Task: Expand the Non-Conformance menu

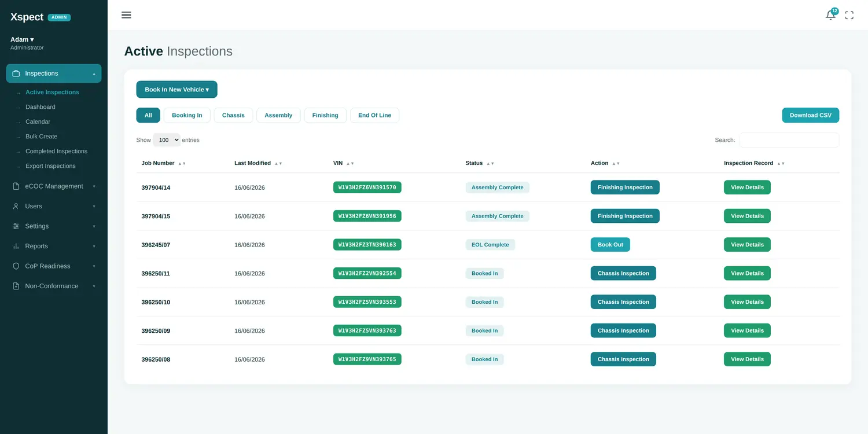Action: coord(94,286)
